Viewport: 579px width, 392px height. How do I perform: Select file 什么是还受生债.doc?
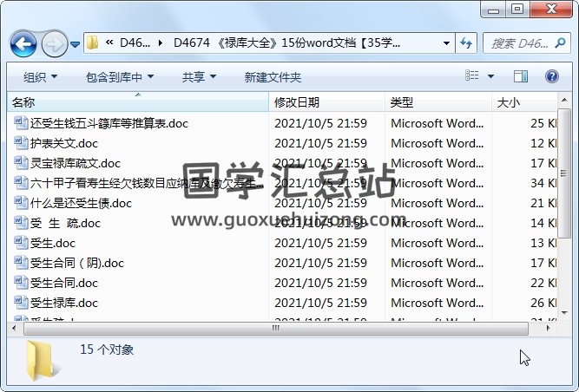[x=81, y=203]
